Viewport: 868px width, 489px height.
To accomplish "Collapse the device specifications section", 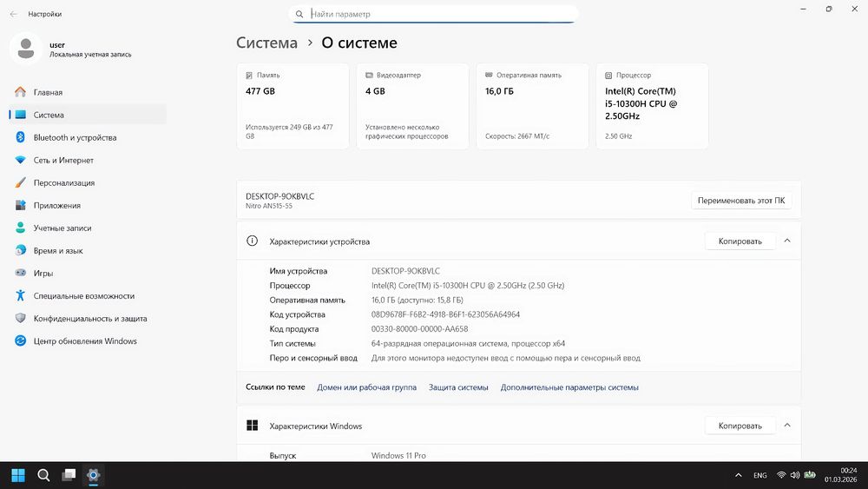I will (787, 241).
